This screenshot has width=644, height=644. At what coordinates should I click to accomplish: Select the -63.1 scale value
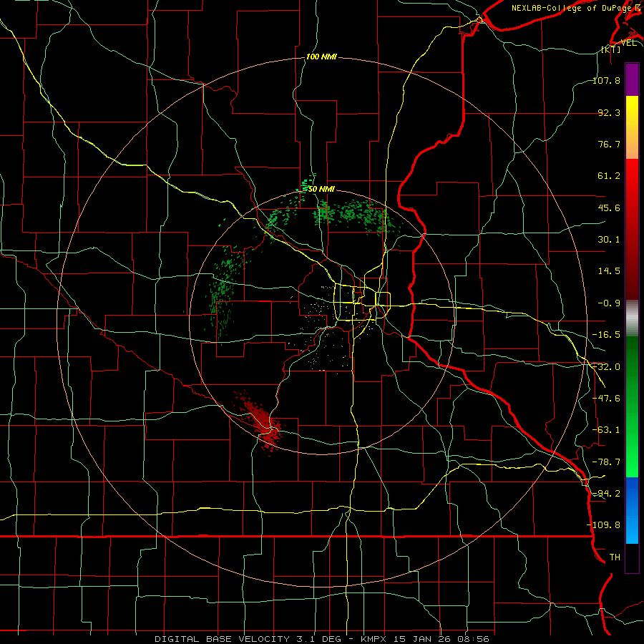click(606, 430)
